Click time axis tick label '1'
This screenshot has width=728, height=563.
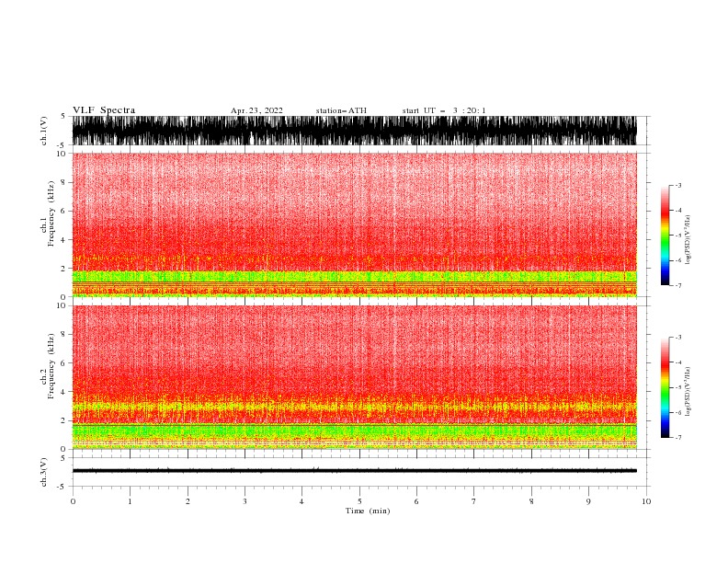tap(130, 501)
